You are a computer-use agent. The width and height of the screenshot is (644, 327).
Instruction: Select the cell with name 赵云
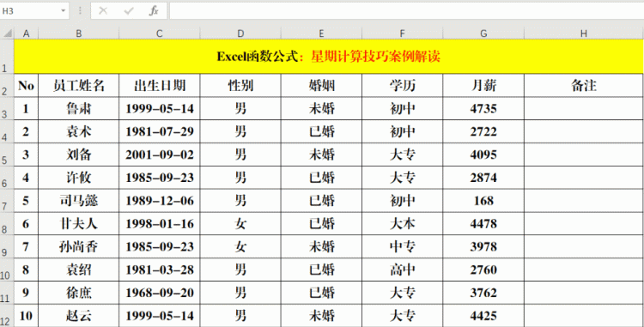click(x=78, y=316)
